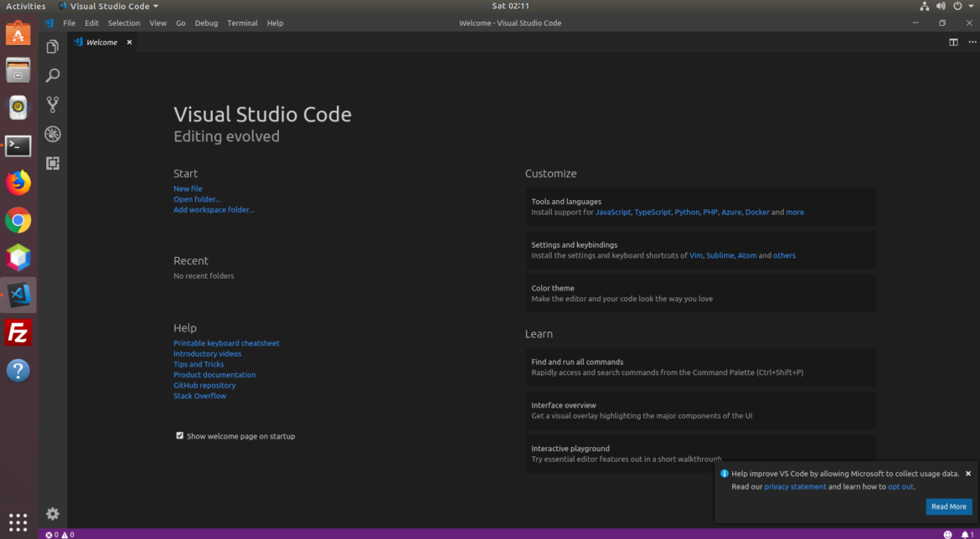Viewport: 980px width, 539px height.
Task: Toggle Show welcome page on startup
Action: click(179, 435)
